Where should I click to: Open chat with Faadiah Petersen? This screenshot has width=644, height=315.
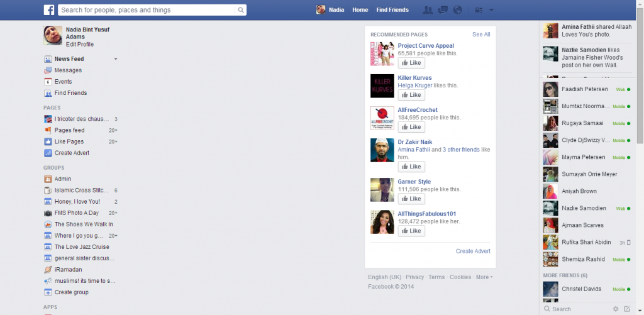[587, 89]
